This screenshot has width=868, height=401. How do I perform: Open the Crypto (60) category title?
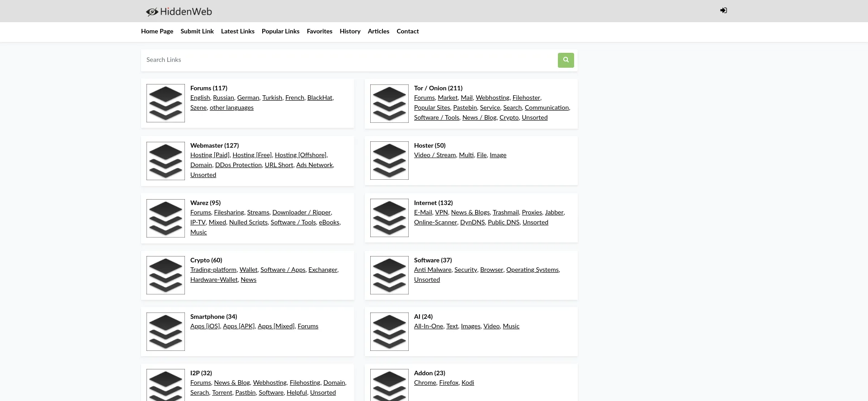[x=206, y=261]
